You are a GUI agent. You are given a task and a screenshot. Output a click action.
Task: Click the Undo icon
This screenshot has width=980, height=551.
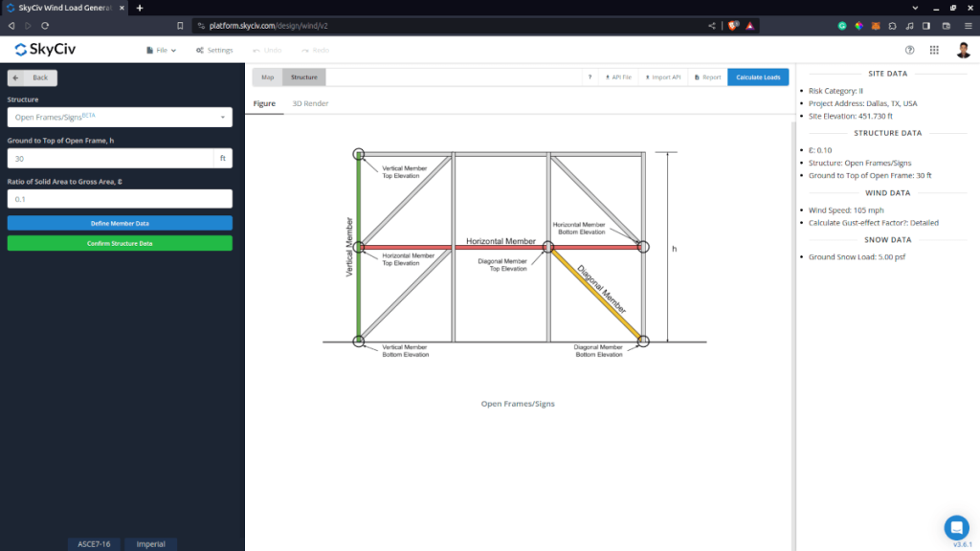coord(266,50)
